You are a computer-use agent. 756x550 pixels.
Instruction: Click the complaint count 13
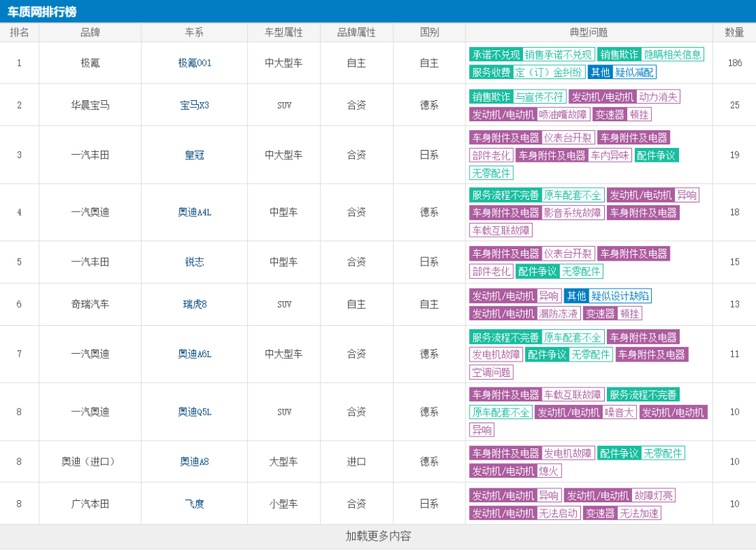[x=735, y=305]
